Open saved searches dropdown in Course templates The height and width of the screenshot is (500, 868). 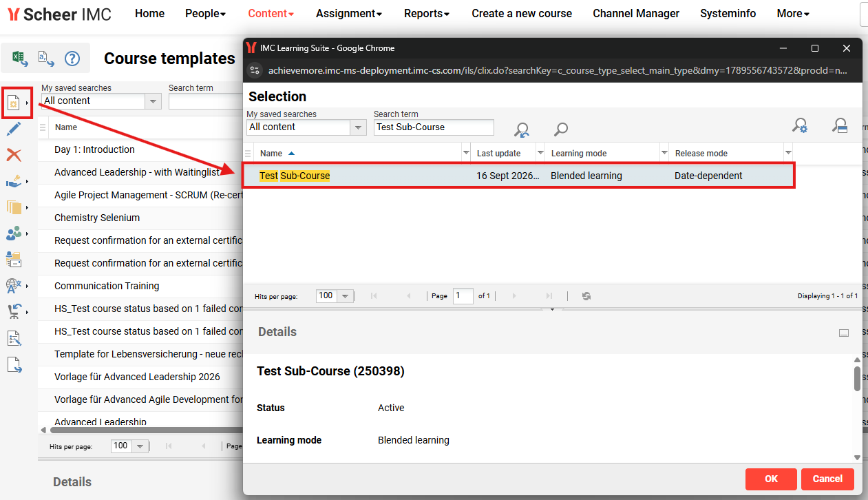[x=154, y=101]
